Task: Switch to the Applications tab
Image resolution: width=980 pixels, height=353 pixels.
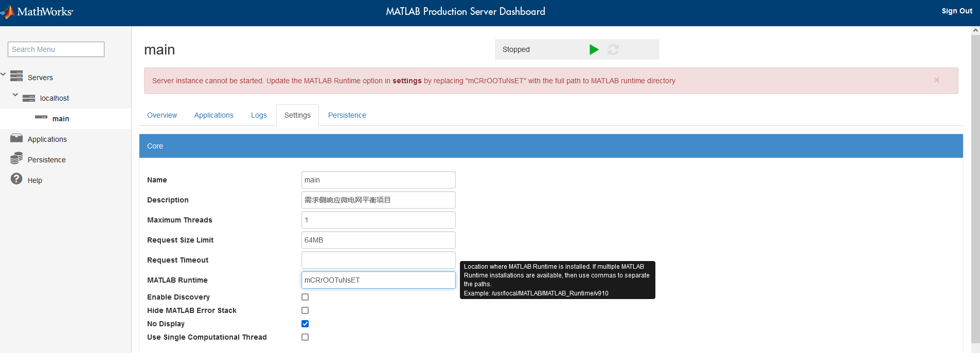Action: 214,115
